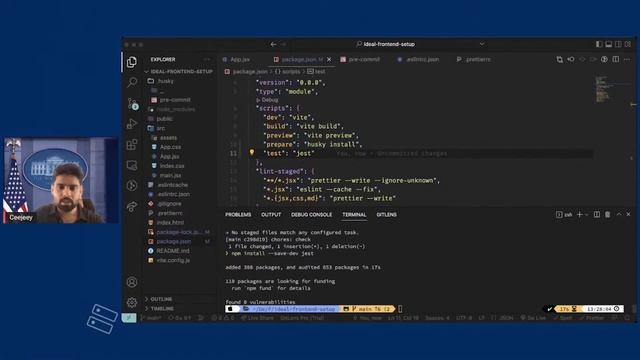Close the bottom panel
The height and width of the screenshot is (360, 640).
(628, 214)
